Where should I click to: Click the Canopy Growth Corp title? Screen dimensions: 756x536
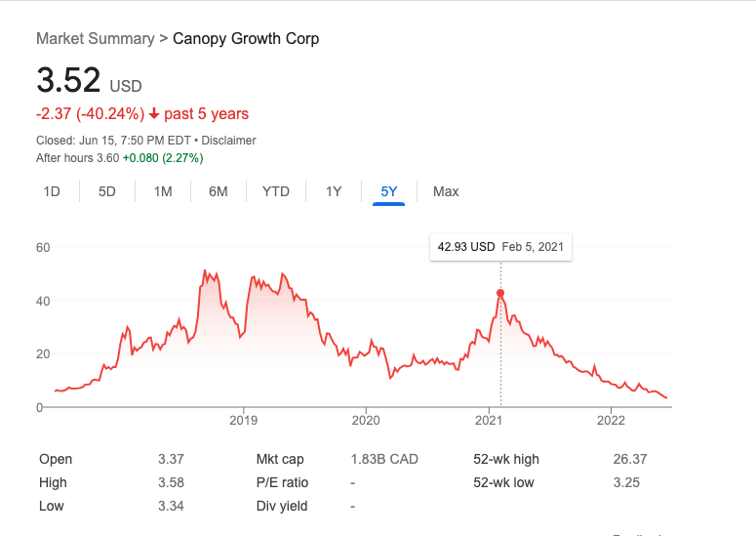[x=246, y=39]
